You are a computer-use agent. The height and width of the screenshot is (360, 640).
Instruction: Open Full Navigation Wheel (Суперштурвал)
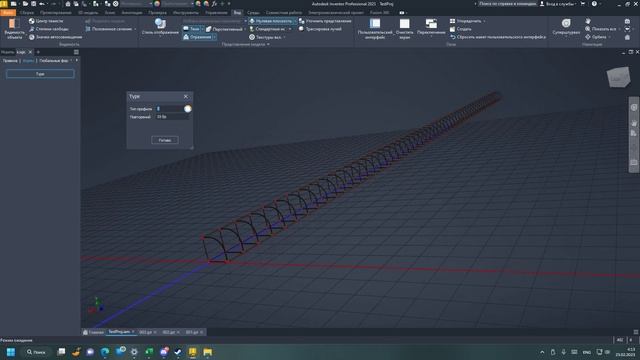566,27
